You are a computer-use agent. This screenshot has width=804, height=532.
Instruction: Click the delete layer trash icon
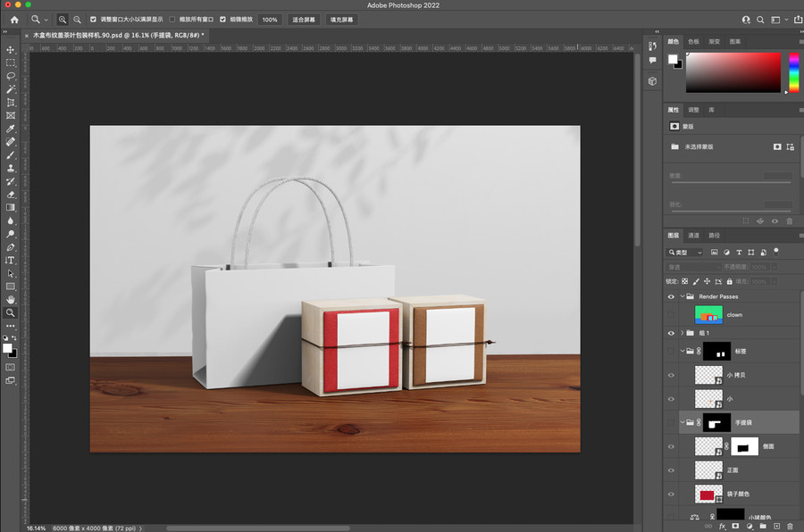(x=790, y=527)
